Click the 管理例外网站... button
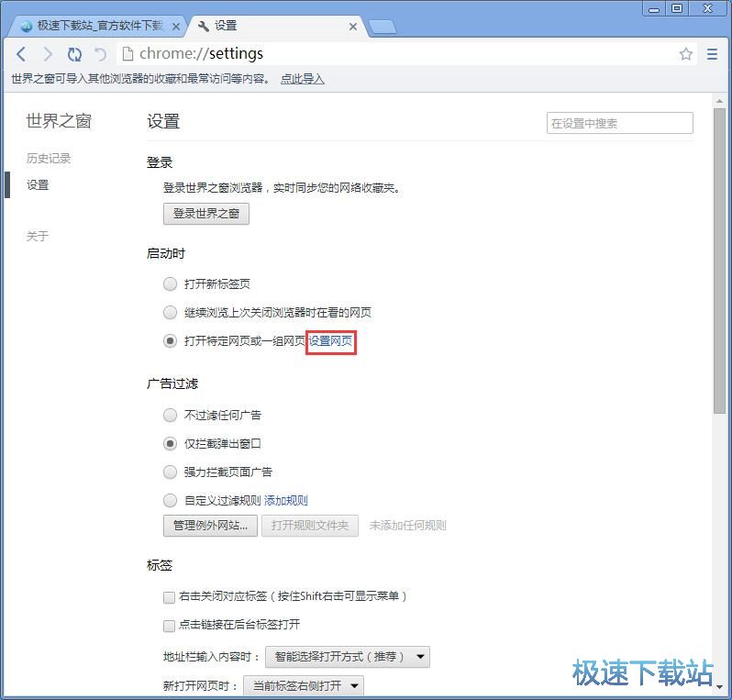The height and width of the screenshot is (700, 732). coord(210,526)
